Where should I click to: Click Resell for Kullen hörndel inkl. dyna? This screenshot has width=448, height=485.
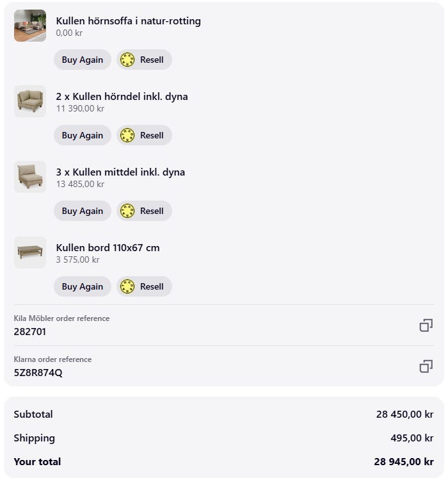pyautogui.click(x=144, y=135)
